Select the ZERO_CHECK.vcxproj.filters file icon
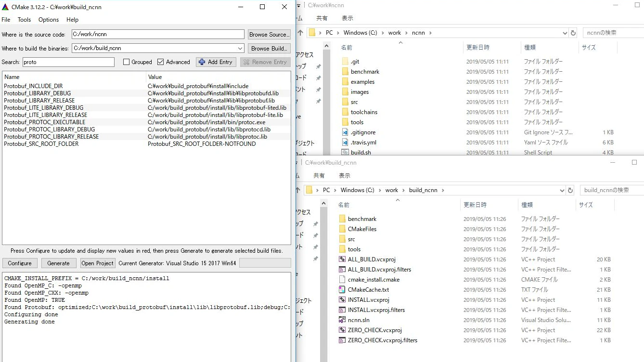Image resolution: width=644 pixels, height=362 pixels. (x=342, y=340)
